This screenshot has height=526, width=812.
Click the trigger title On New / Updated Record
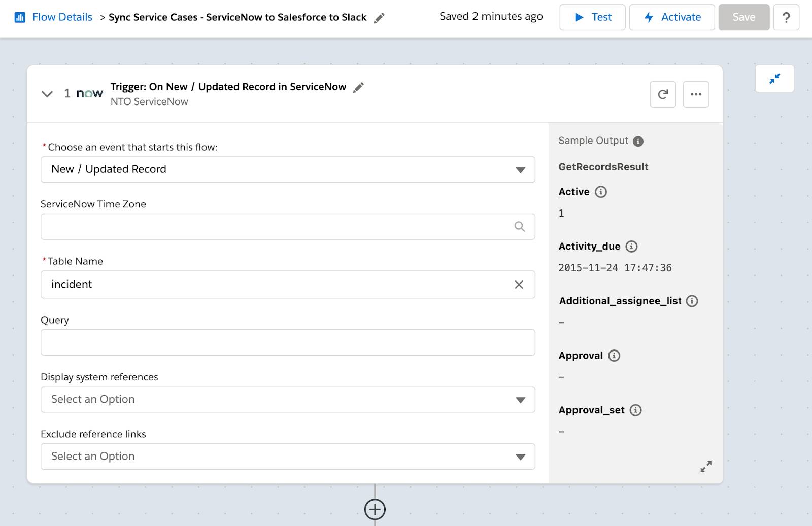228,87
